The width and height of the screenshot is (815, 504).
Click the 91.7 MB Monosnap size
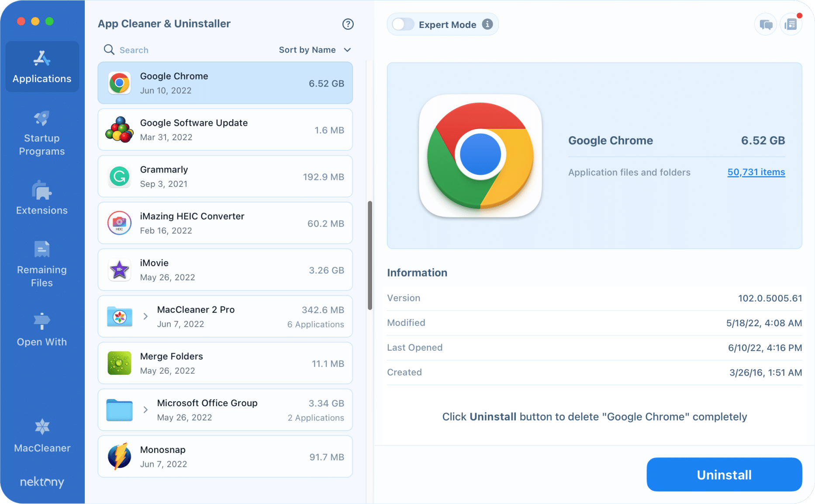327,457
